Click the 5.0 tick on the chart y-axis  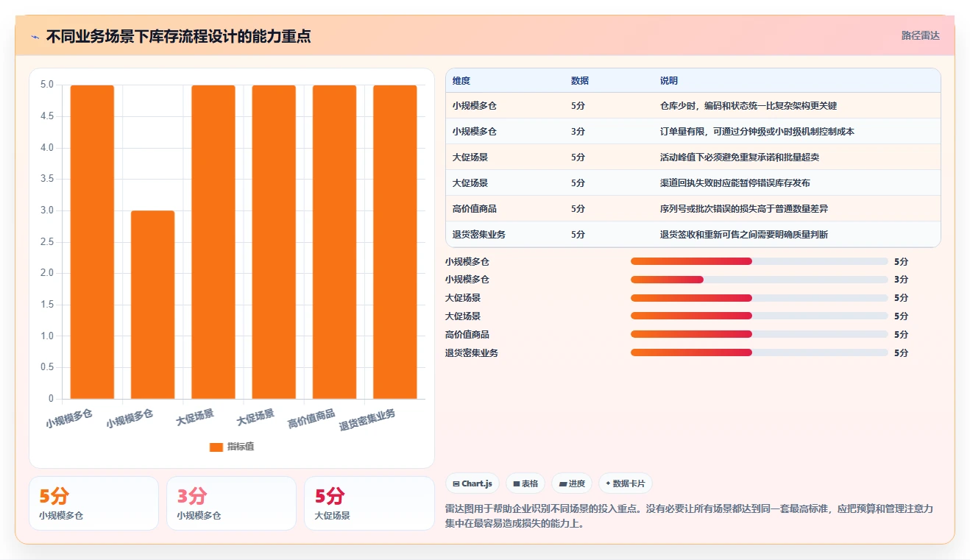tap(46, 85)
